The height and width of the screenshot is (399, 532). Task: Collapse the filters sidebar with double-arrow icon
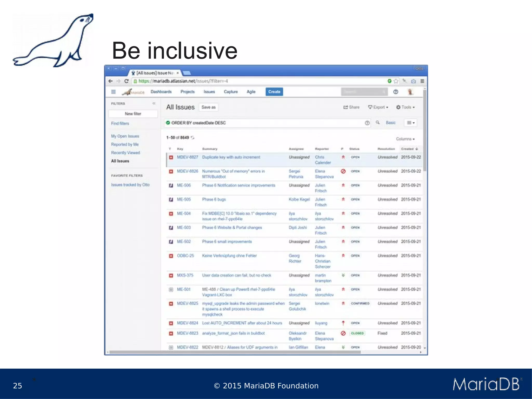tap(154, 103)
